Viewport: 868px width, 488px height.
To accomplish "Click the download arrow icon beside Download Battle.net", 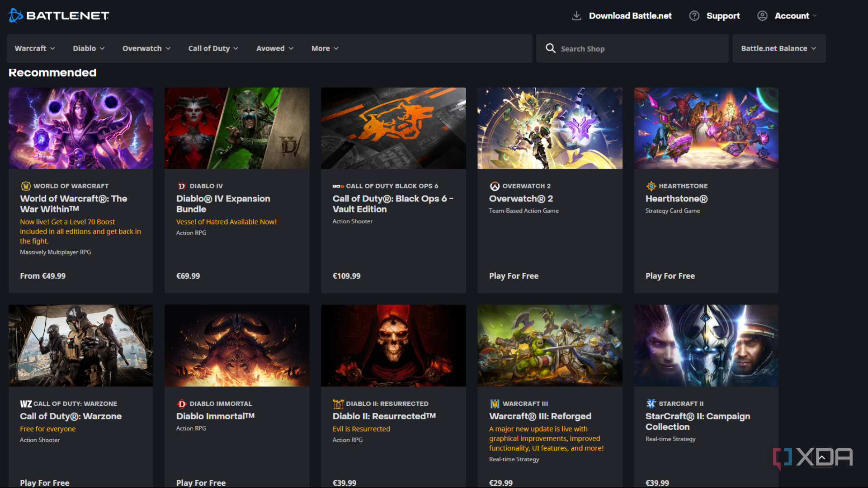I will pos(576,16).
